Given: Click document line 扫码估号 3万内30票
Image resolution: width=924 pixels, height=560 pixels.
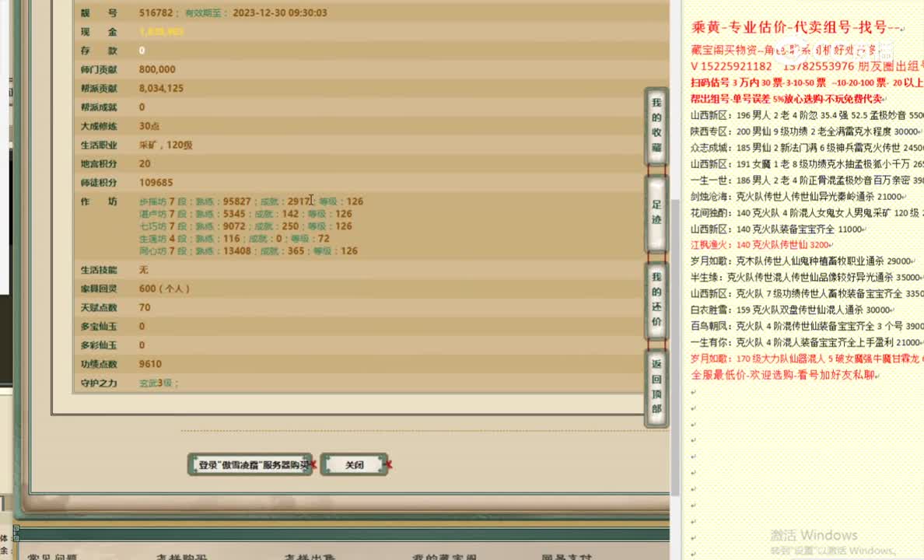Looking at the screenshot, I should coord(807,82).
